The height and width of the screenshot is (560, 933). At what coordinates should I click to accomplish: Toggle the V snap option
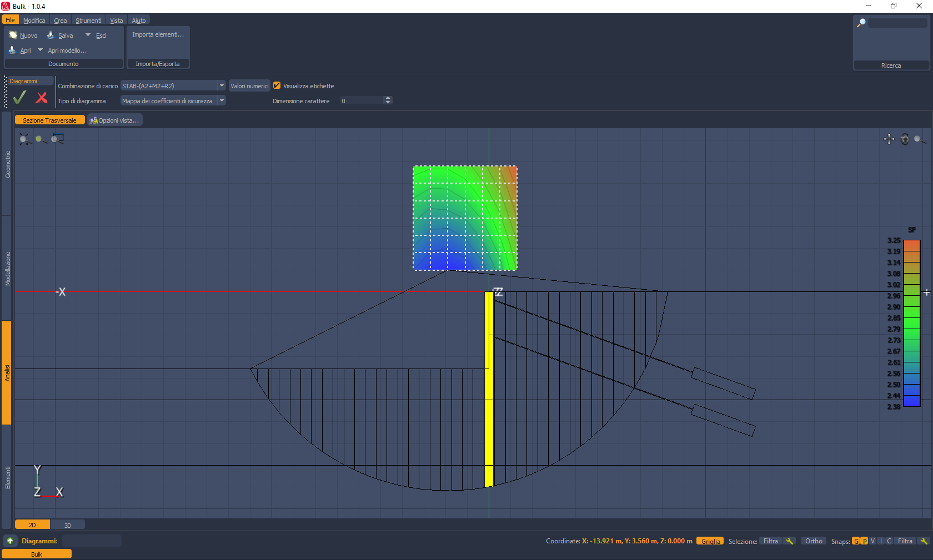click(x=872, y=541)
